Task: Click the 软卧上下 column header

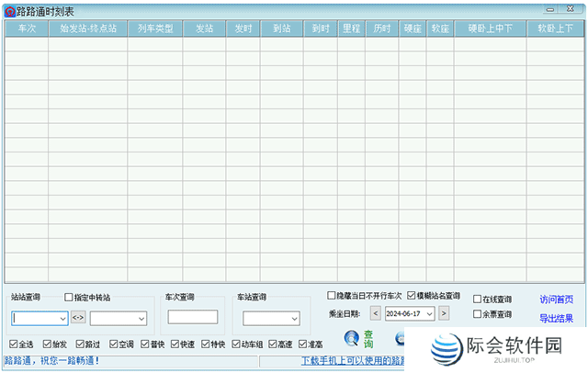Action: [x=555, y=28]
